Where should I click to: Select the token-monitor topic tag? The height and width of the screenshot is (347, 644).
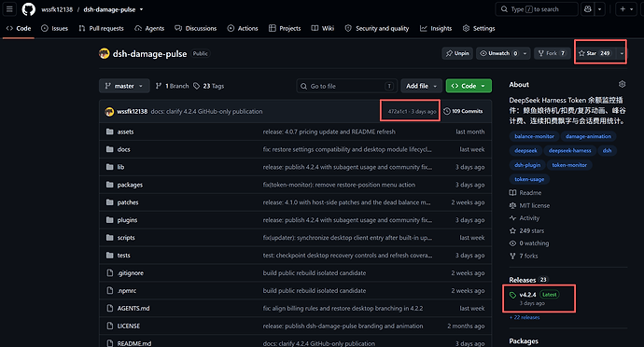(x=569, y=165)
